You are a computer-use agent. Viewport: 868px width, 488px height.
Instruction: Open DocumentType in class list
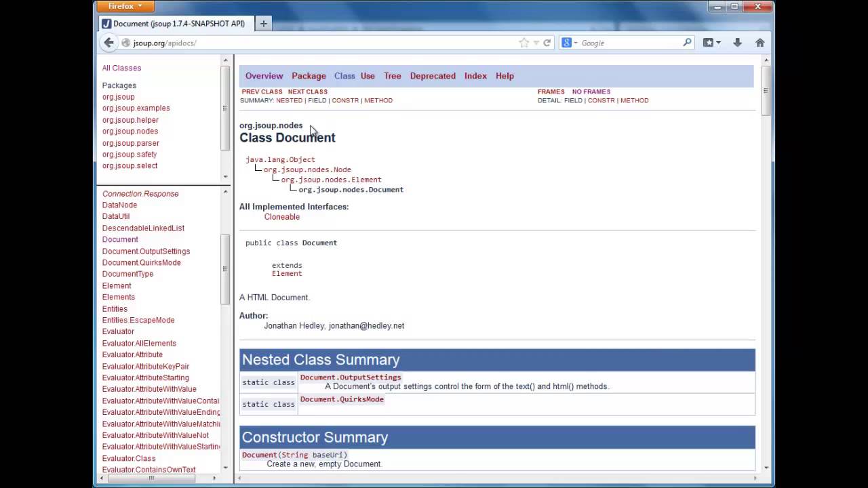click(127, 274)
